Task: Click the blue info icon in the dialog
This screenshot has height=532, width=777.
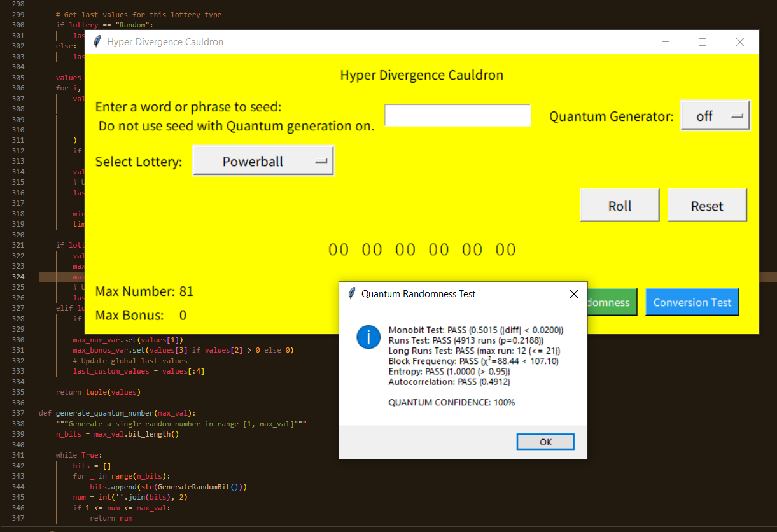Action: (368, 337)
